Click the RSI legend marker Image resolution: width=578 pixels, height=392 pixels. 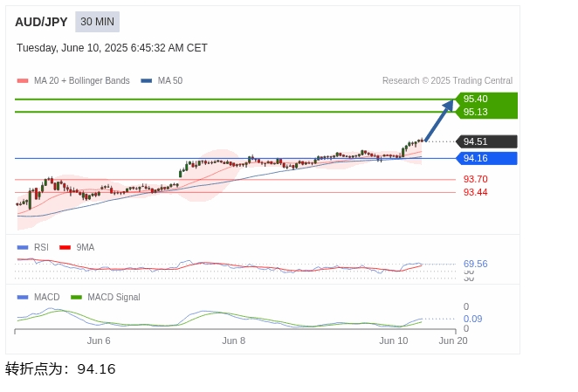tap(23, 248)
